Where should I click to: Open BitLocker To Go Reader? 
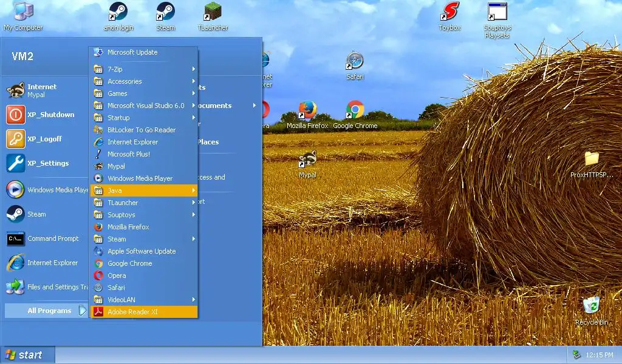coord(143,130)
